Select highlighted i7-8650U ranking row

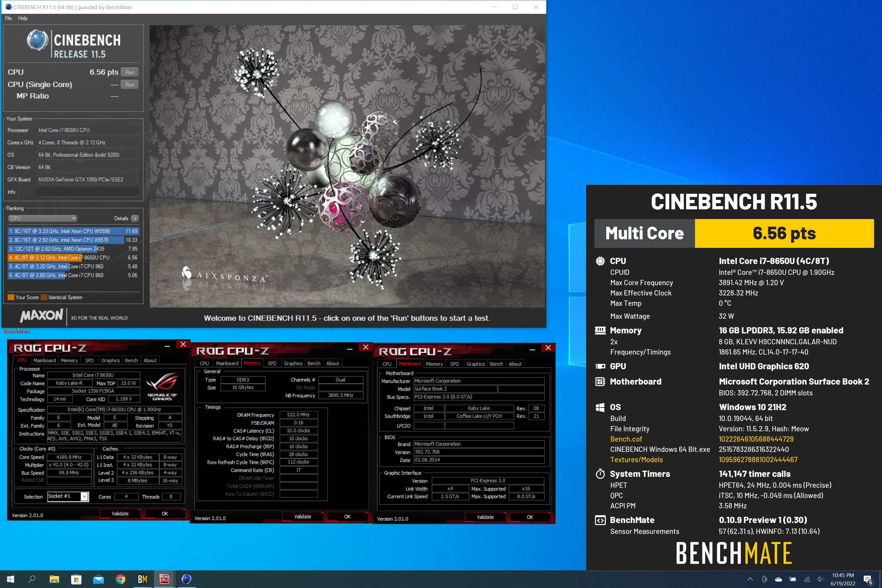click(x=73, y=257)
